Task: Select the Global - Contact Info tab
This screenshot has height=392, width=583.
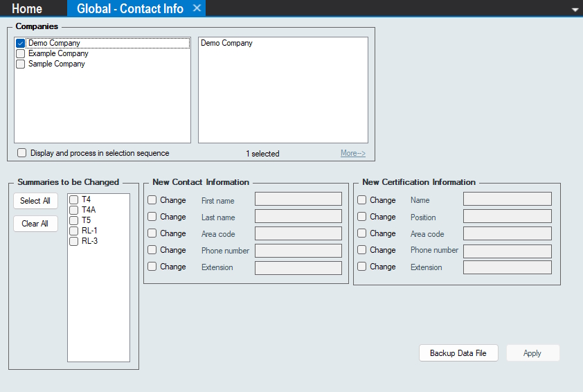Action: pyautogui.click(x=130, y=8)
